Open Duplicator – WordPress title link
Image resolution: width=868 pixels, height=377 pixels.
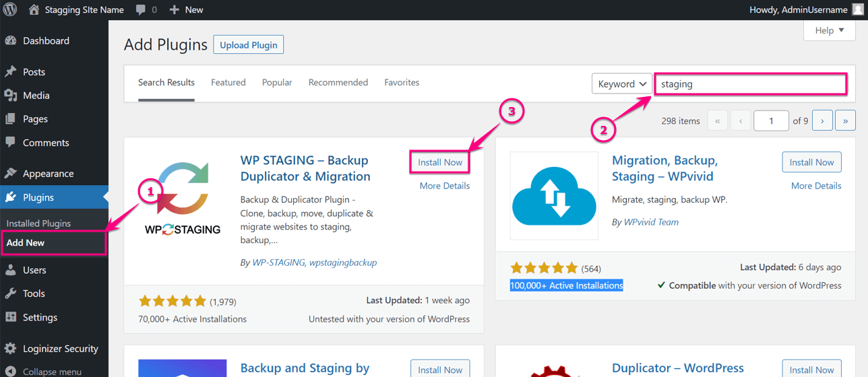(678, 368)
